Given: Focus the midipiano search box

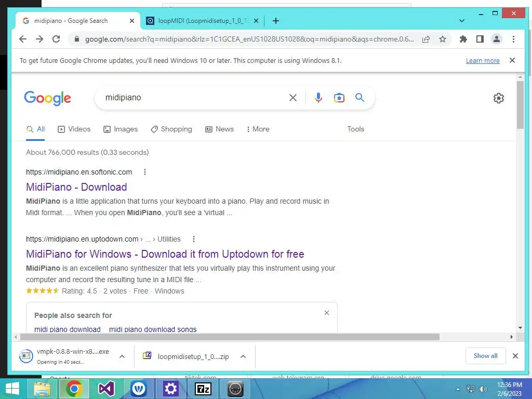Looking at the screenshot, I should pyautogui.click(x=193, y=98).
